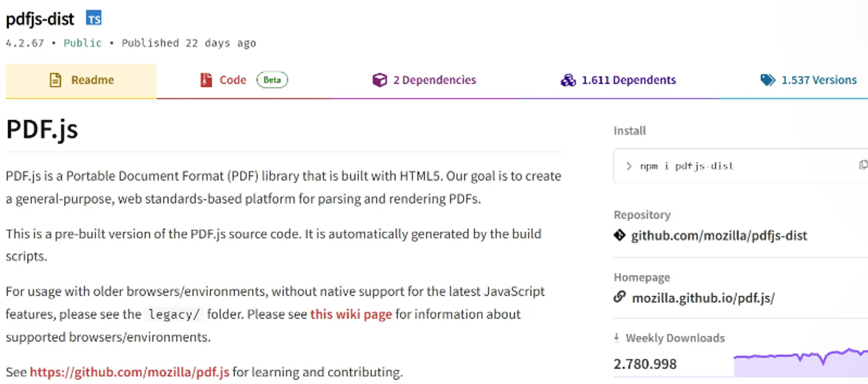Click the Readme document icon
The height and width of the screenshot is (384, 868).
56,80
